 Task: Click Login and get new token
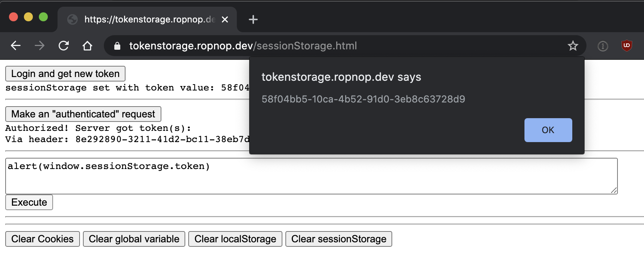65,74
